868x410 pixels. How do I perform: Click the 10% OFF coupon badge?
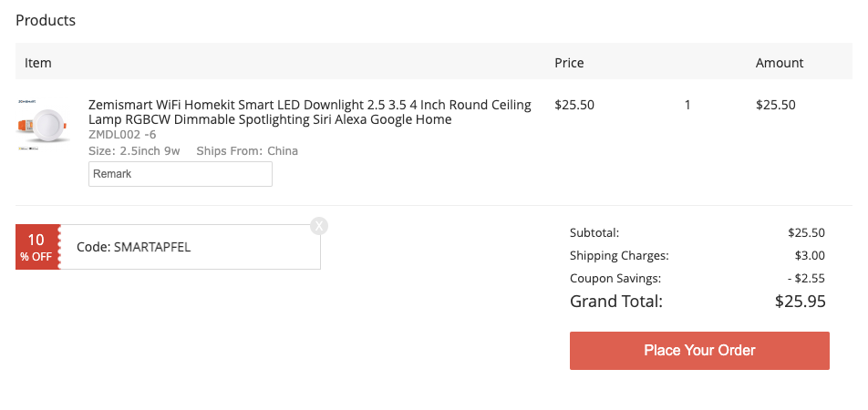pyautogui.click(x=36, y=247)
